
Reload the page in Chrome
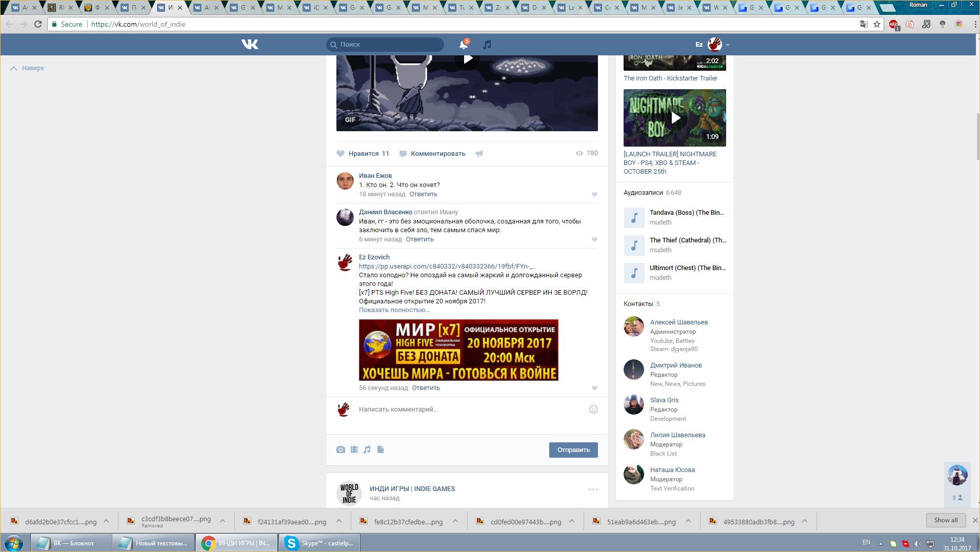coord(38,24)
